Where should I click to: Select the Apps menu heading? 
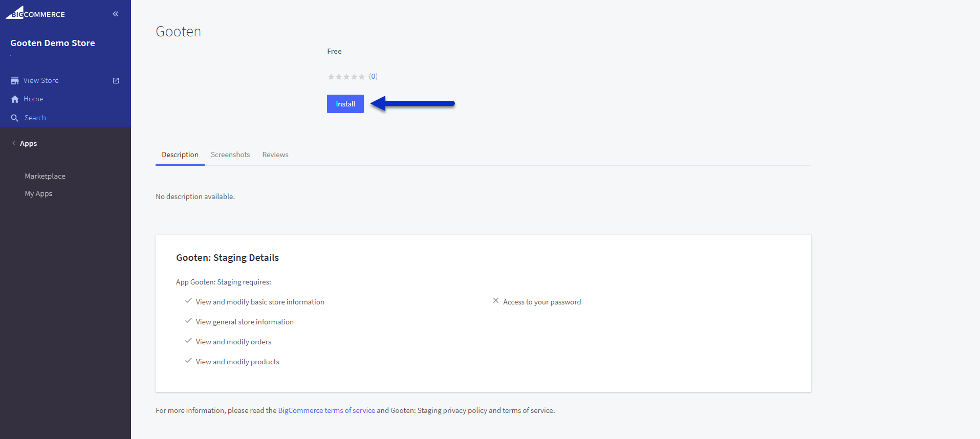29,143
